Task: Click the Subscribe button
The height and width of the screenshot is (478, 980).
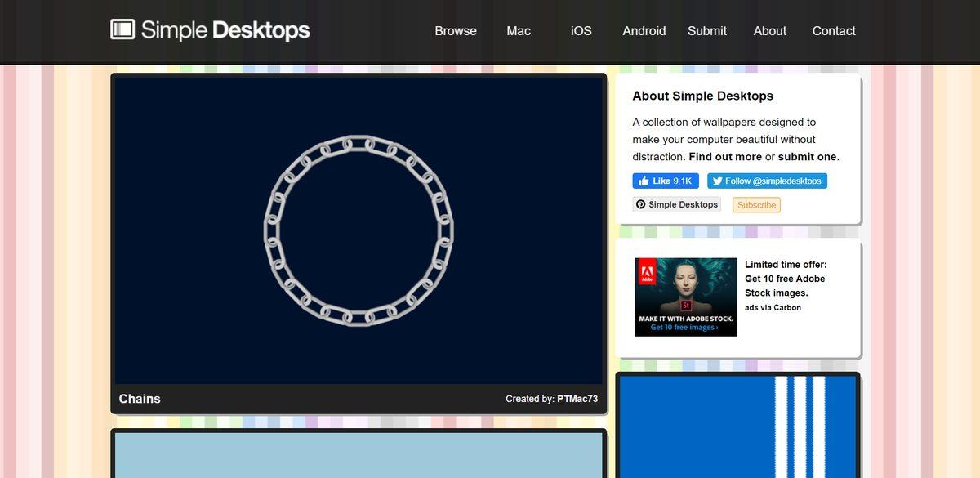Action: pyautogui.click(x=755, y=204)
